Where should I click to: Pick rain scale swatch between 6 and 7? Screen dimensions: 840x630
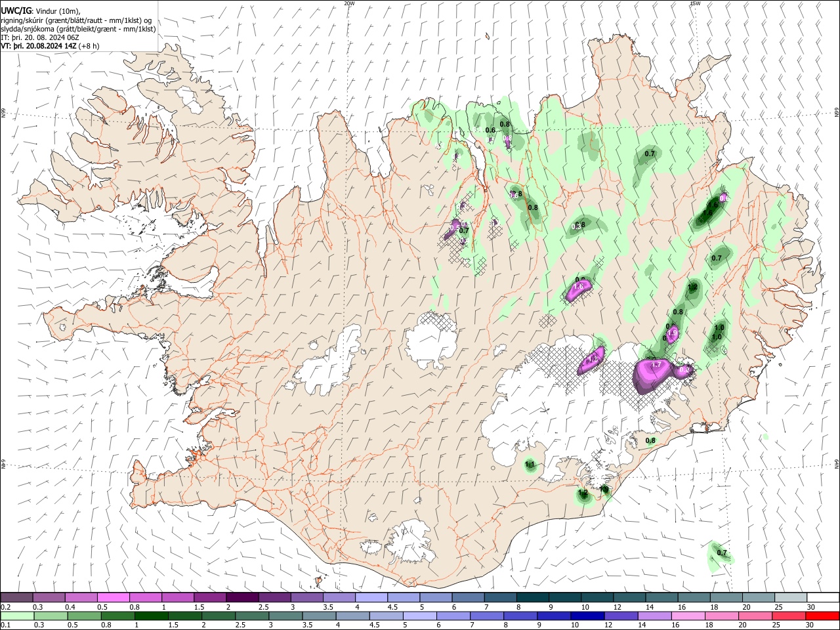453,616
